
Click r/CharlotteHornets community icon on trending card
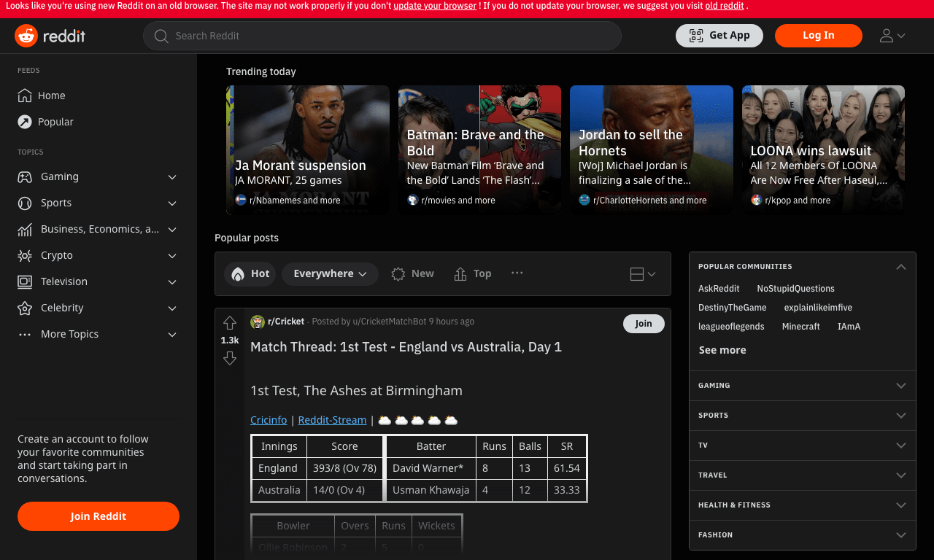(x=584, y=200)
